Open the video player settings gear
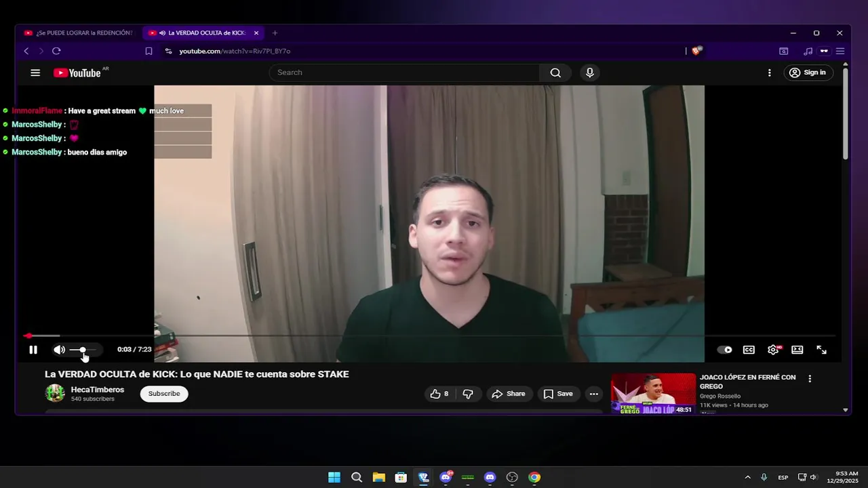868x488 pixels. [x=773, y=350]
